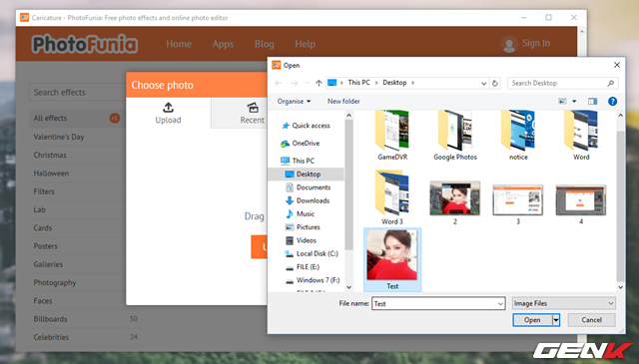
Task: Open the Image Files type dropdown
Action: pos(564,303)
